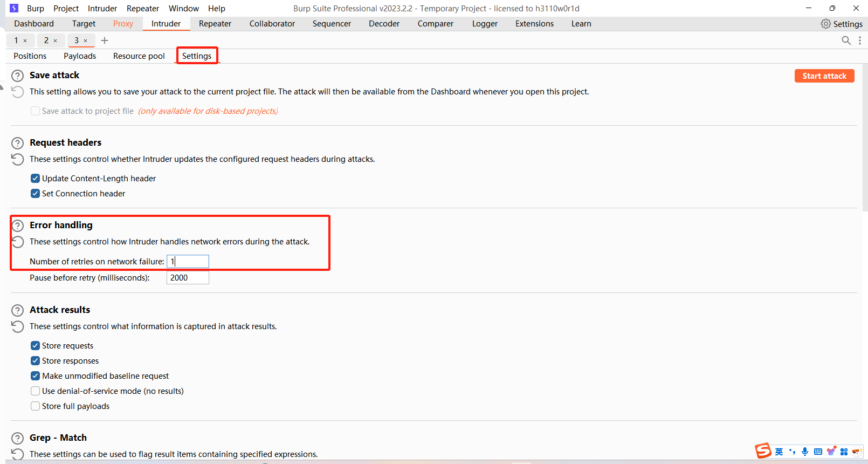The width and height of the screenshot is (868, 464).
Task: Close Intruder tab 1
Action: pyautogui.click(x=25, y=40)
